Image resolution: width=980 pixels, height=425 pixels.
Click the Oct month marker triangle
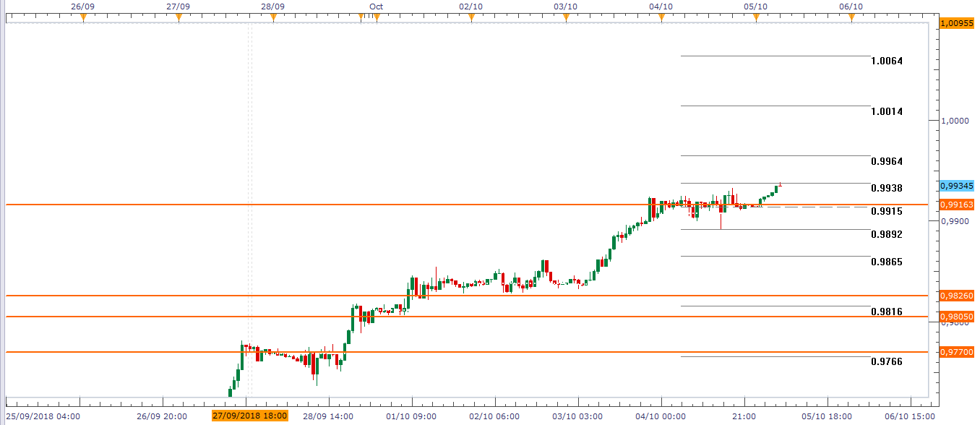pos(376,17)
